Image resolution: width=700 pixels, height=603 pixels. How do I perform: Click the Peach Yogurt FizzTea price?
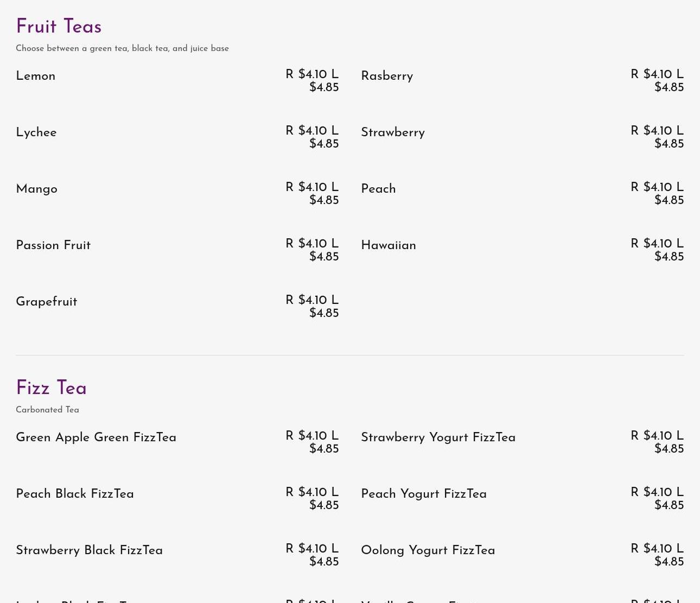pos(657,499)
